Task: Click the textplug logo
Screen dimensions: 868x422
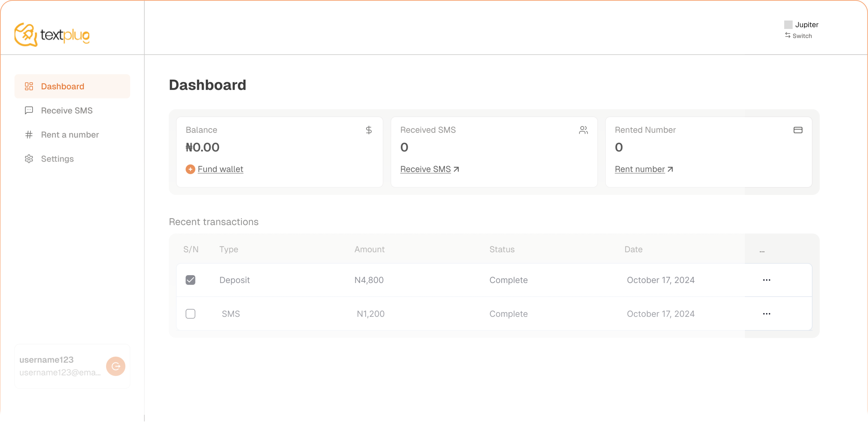Action: click(x=52, y=35)
